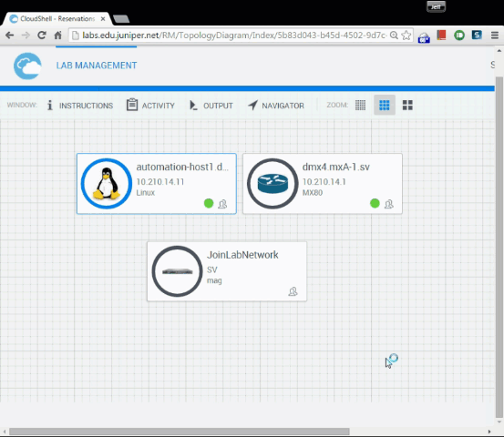Click the cloud extension icon in toolbar

point(424,38)
